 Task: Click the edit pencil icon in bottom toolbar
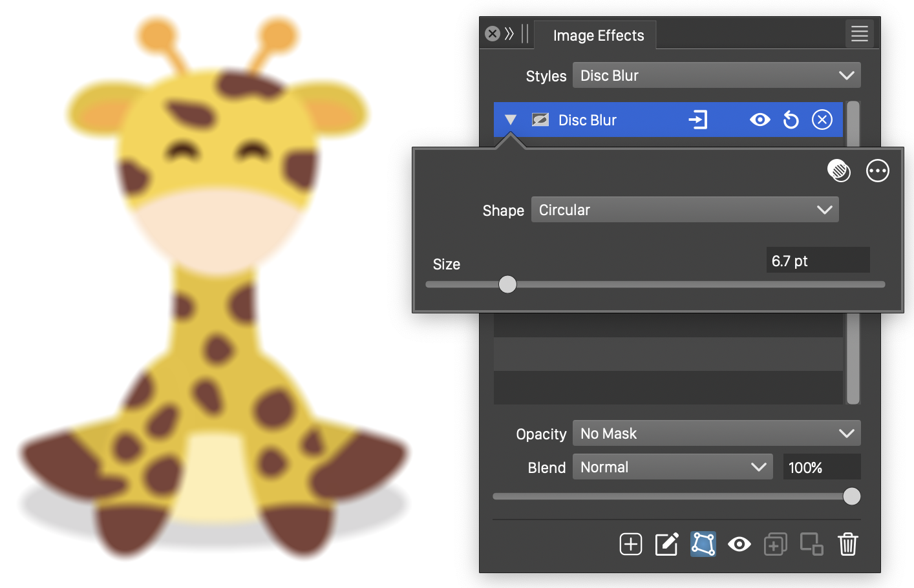coord(666,544)
